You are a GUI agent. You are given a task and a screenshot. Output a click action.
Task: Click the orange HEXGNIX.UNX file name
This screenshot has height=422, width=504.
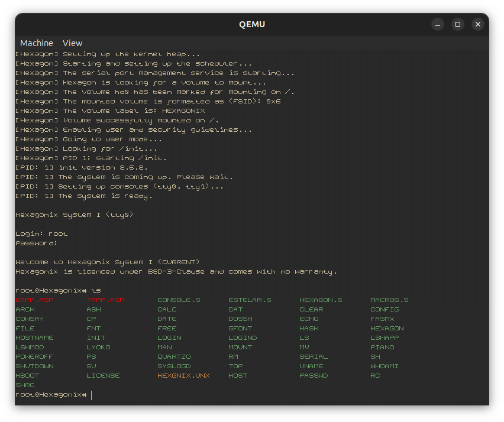click(x=183, y=376)
